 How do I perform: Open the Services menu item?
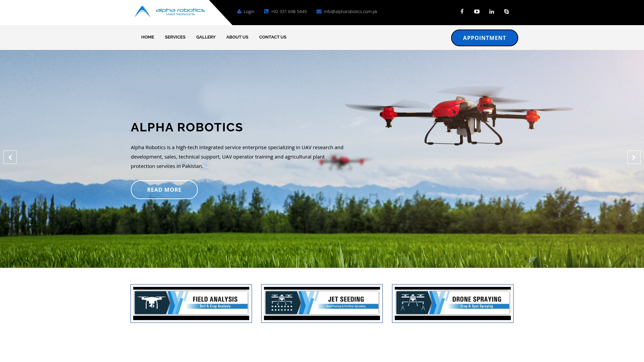pos(175,37)
